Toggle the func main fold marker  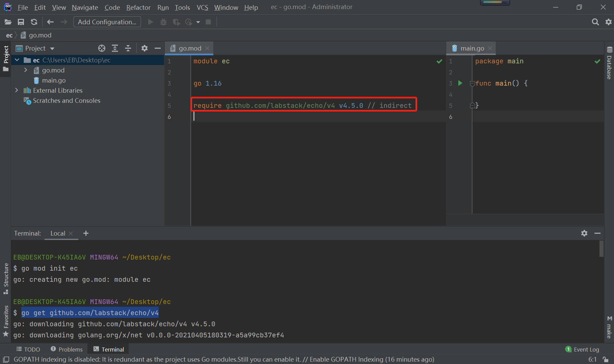472,84
